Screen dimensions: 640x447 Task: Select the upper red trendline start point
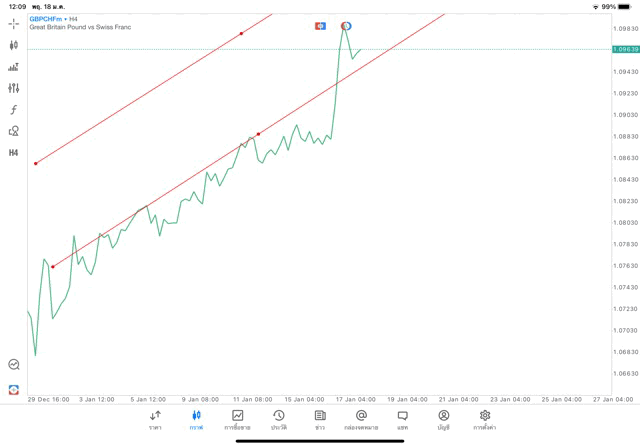pos(36,163)
